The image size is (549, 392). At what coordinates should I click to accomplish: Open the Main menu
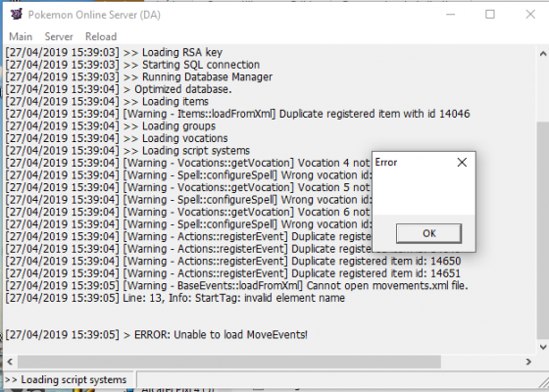point(21,37)
